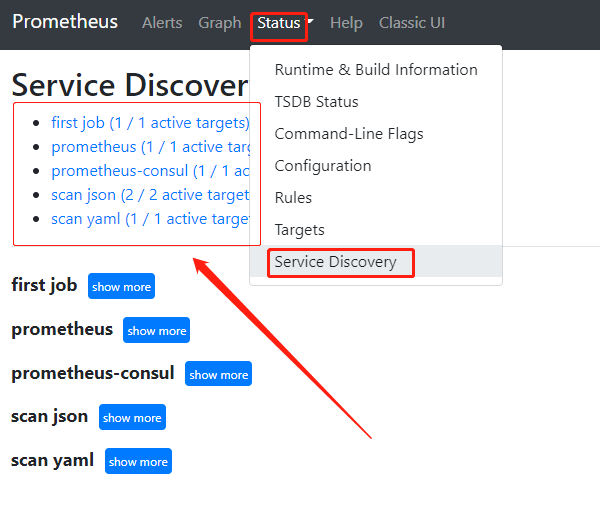This screenshot has width=600, height=519.
Task: Toggle the Status dropdown menu
Action: [285, 23]
